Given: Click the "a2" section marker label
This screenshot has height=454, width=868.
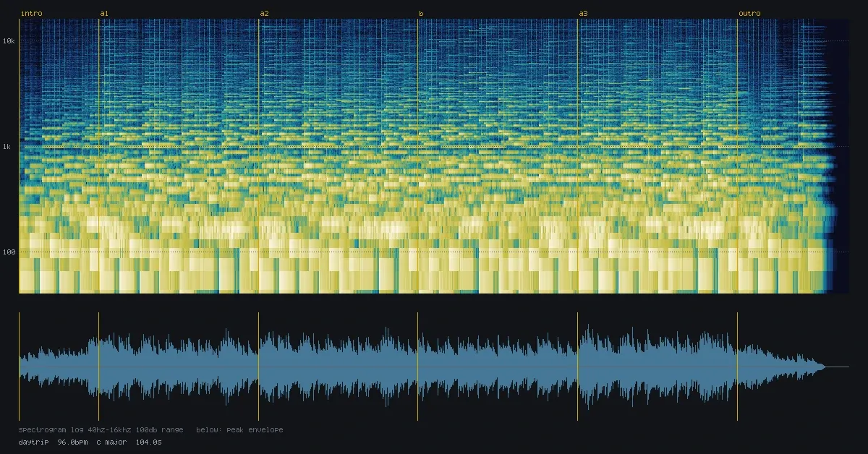Looking at the screenshot, I should pyautogui.click(x=264, y=14).
